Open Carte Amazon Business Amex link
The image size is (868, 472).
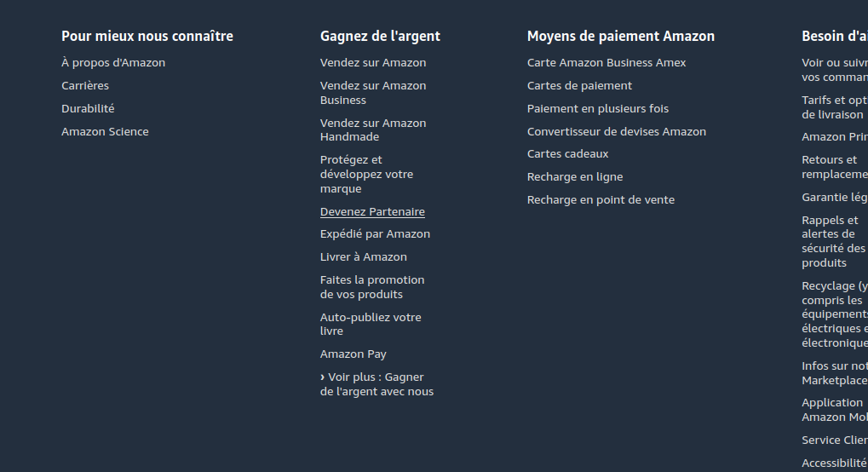pyautogui.click(x=606, y=63)
